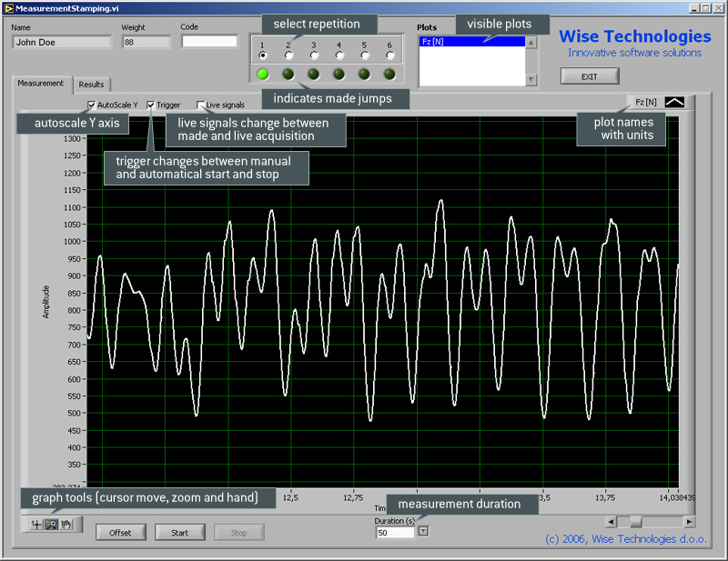Select repetition 2 radio button
728x561 pixels.
(x=288, y=55)
